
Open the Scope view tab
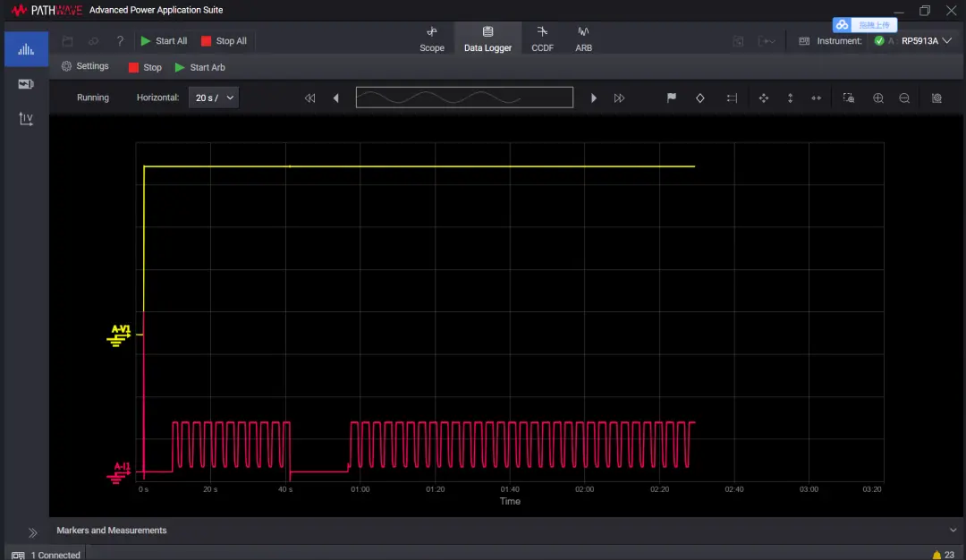click(x=432, y=39)
